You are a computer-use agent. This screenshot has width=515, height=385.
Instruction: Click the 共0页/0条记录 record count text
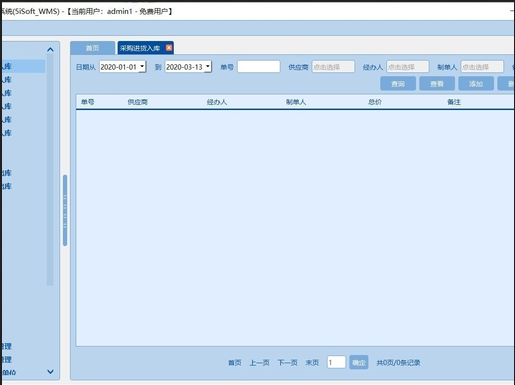(398, 363)
